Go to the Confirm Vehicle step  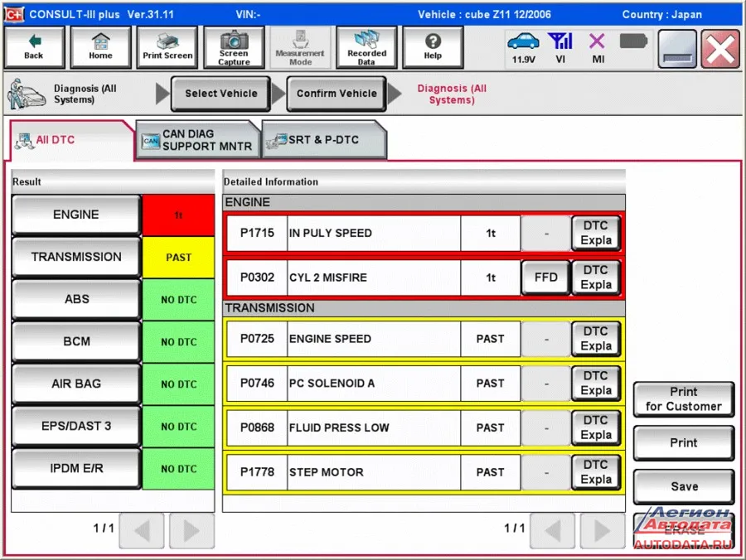[x=337, y=94]
